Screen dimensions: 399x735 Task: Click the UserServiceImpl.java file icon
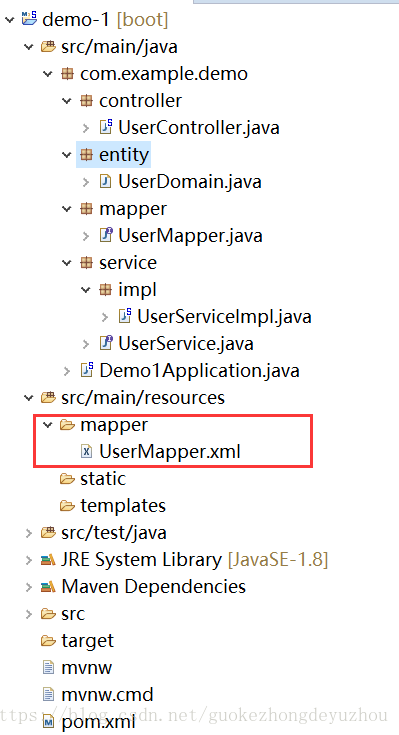pyautogui.click(x=125, y=316)
